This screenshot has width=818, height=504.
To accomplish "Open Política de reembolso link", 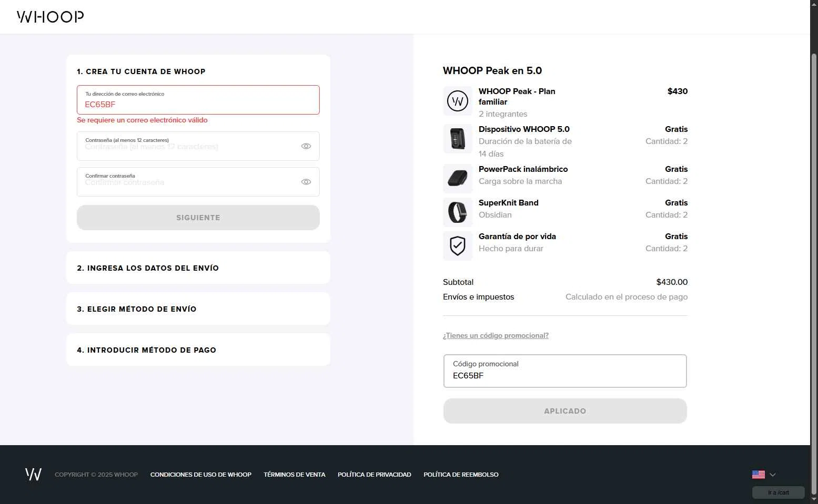I will click(x=461, y=475).
